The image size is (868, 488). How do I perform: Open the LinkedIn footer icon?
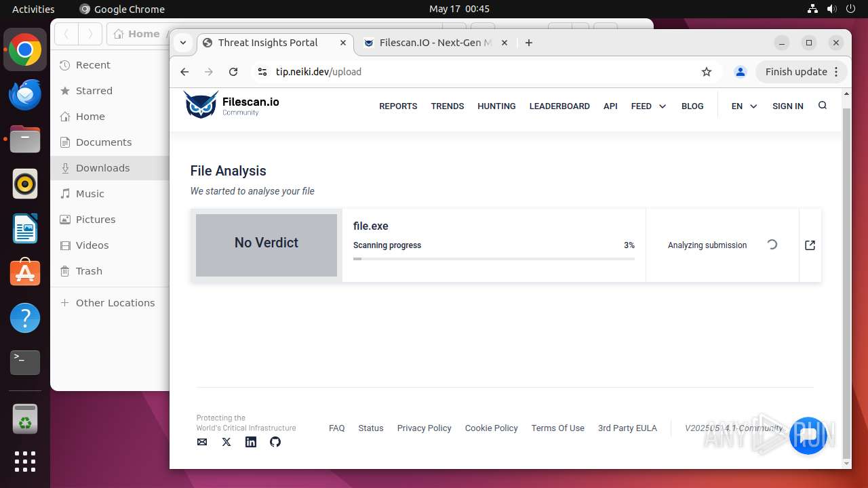pyautogui.click(x=251, y=442)
